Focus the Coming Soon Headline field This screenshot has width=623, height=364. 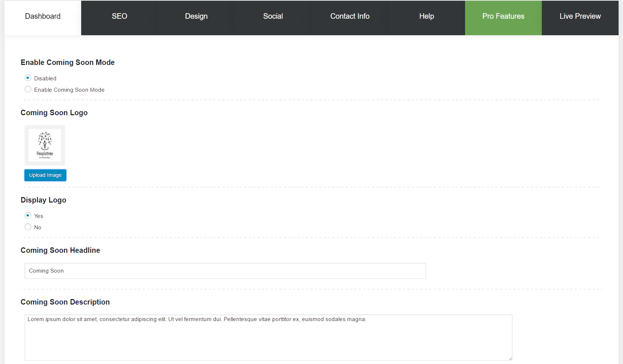(x=225, y=271)
